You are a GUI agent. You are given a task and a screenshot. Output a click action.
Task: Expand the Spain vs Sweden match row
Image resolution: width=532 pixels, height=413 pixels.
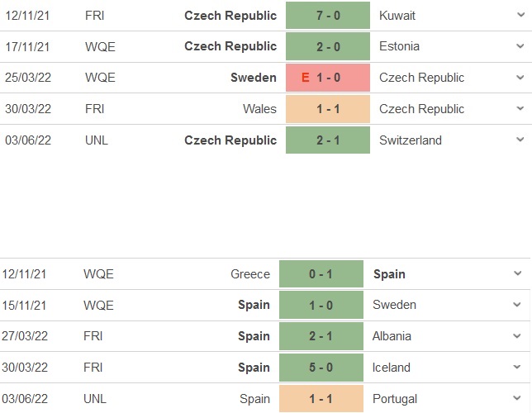pos(518,306)
